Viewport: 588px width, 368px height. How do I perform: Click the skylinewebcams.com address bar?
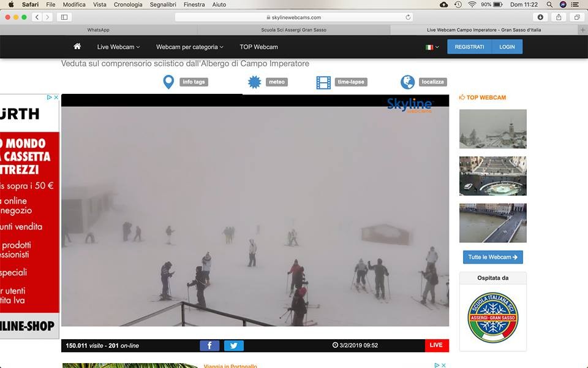click(x=294, y=17)
